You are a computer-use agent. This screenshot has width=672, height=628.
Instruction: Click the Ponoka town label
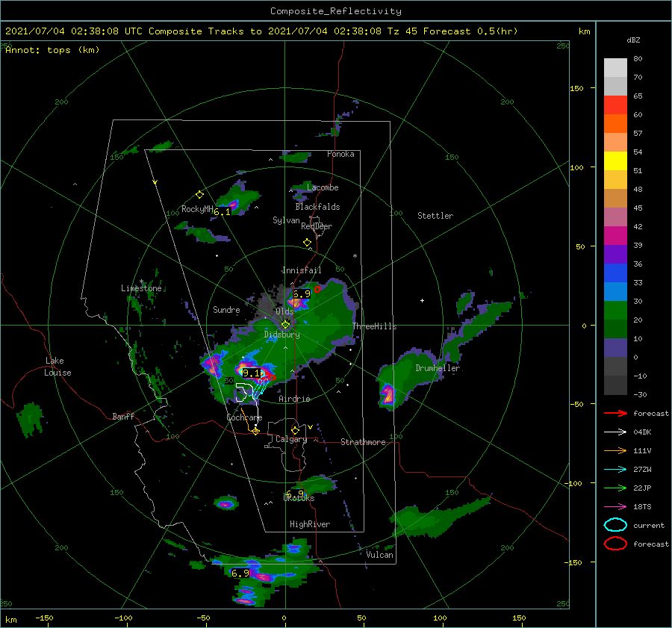pos(340,154)
